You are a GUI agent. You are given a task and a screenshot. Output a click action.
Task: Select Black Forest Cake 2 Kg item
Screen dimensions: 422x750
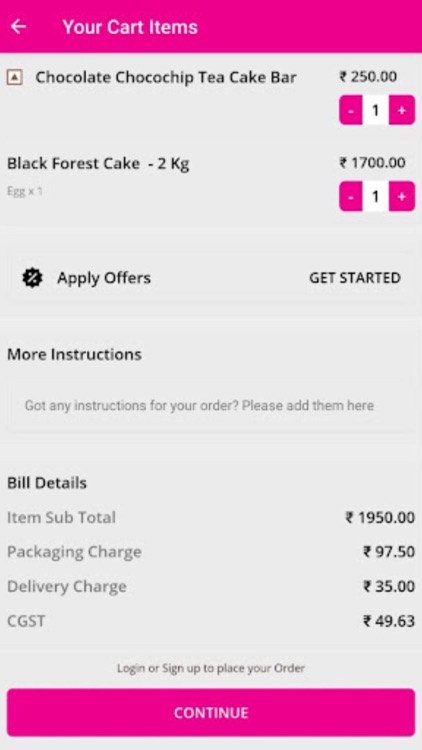click(x=98, y=164)
